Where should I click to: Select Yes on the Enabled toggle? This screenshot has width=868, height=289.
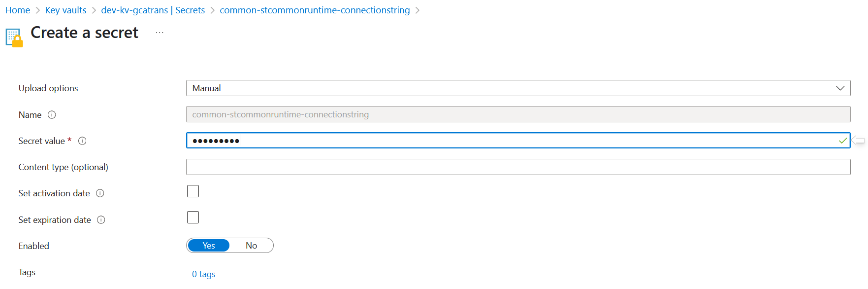coord(209,246)
